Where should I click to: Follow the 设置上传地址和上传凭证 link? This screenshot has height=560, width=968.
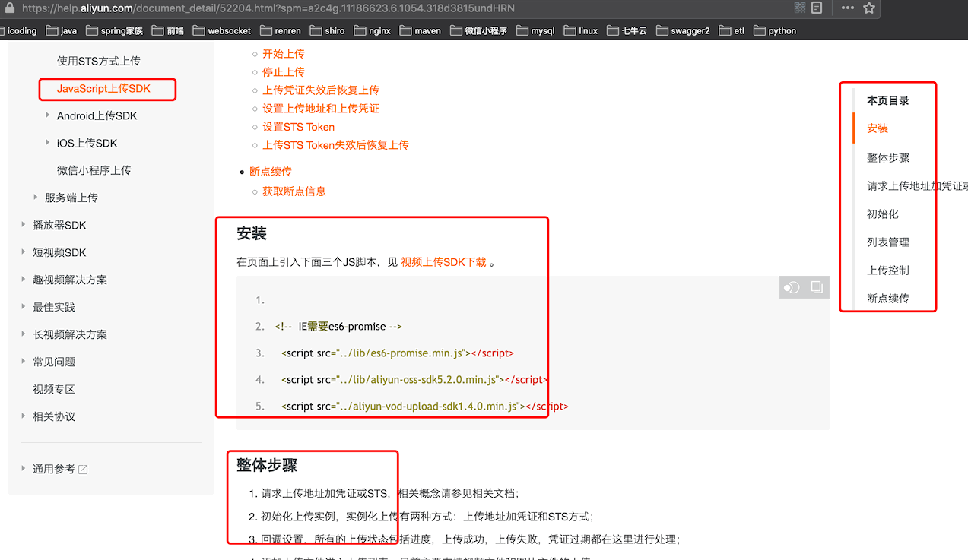[x=321, y=109]
